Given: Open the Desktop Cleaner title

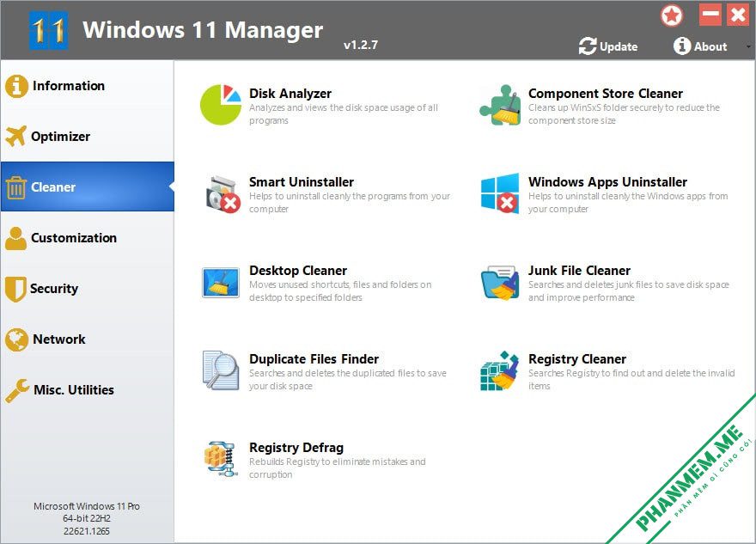Looking at the screenshot, I should 298,271.
